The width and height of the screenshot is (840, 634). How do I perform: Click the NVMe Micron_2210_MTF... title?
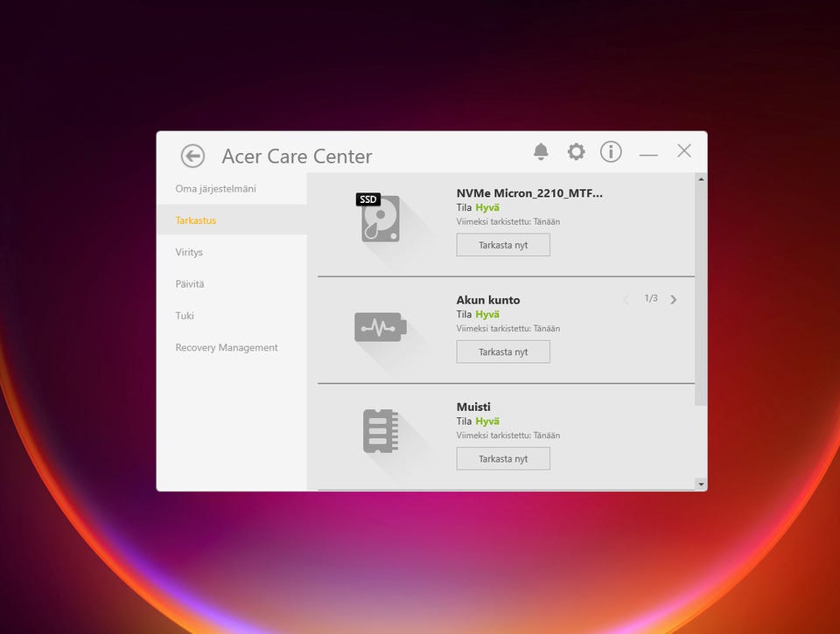coord(529,192)
